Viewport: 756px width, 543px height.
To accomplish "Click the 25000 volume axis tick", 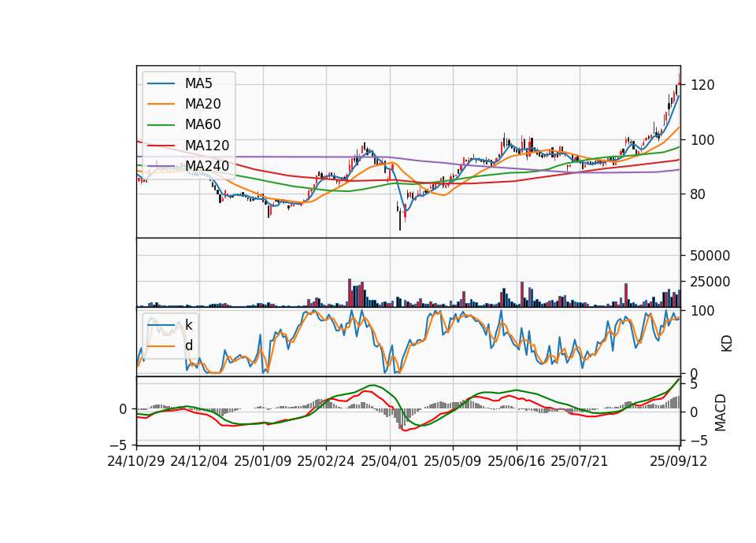I will point(710,282).
